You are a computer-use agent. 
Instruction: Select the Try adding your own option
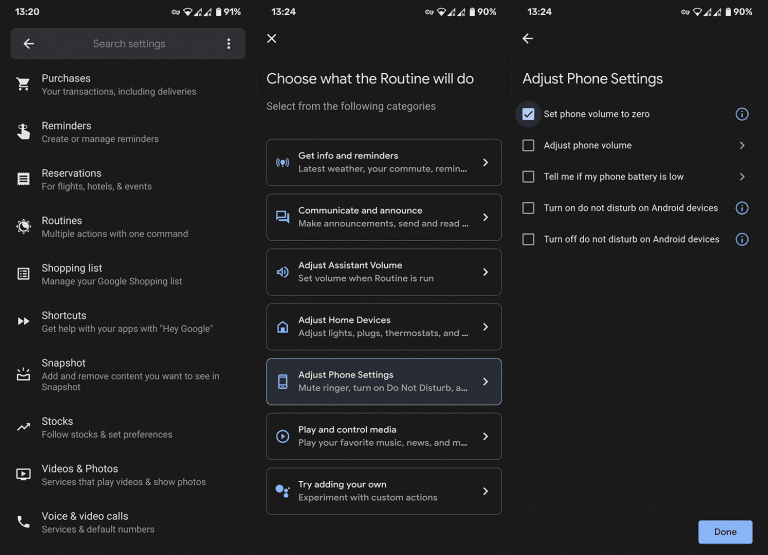(x=384, y=491)
